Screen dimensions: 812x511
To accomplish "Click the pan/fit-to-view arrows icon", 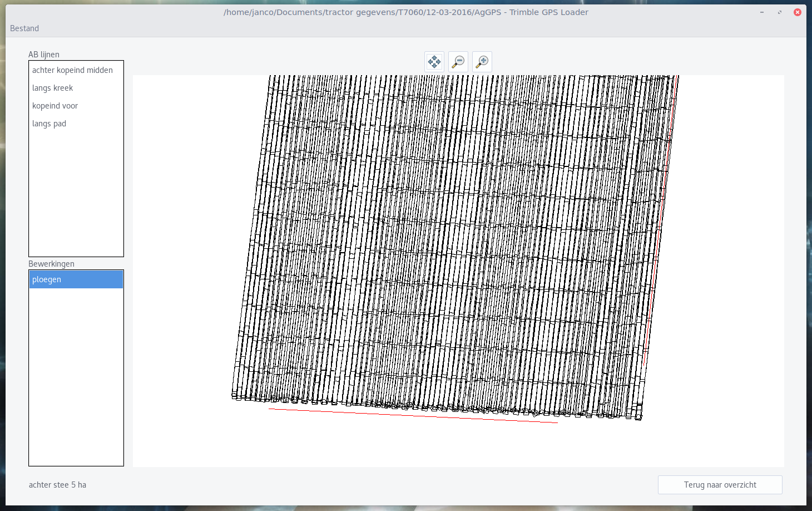I will coord(434,62).
